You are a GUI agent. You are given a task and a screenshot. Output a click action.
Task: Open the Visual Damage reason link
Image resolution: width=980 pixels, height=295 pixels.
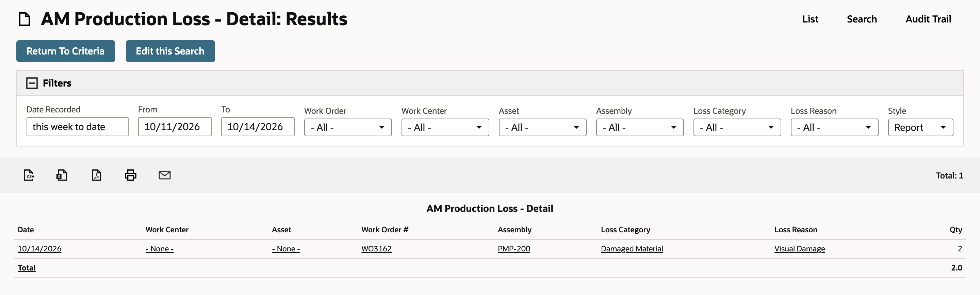(799, 249)
